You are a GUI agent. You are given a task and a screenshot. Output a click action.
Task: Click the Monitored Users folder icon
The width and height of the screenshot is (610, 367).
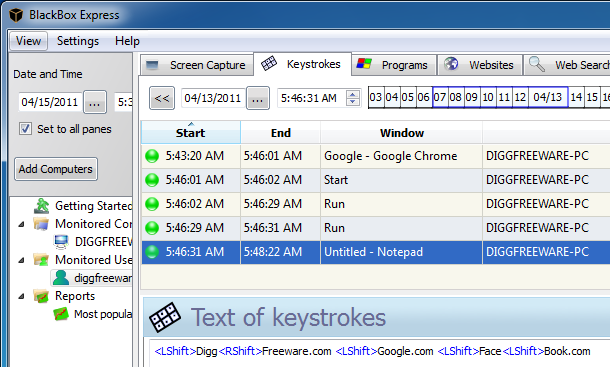pos(41,260)
